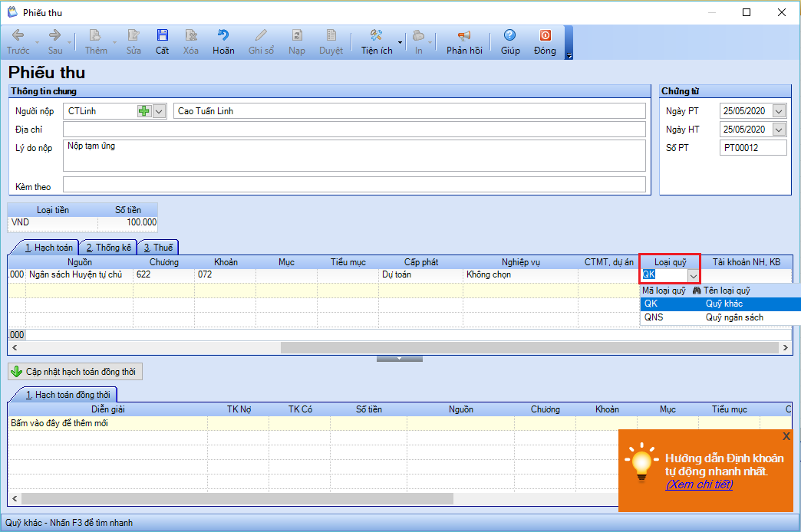Click green plus icon next to CTLinh
This screenshot has height=532, width=801.
[144, 111]
